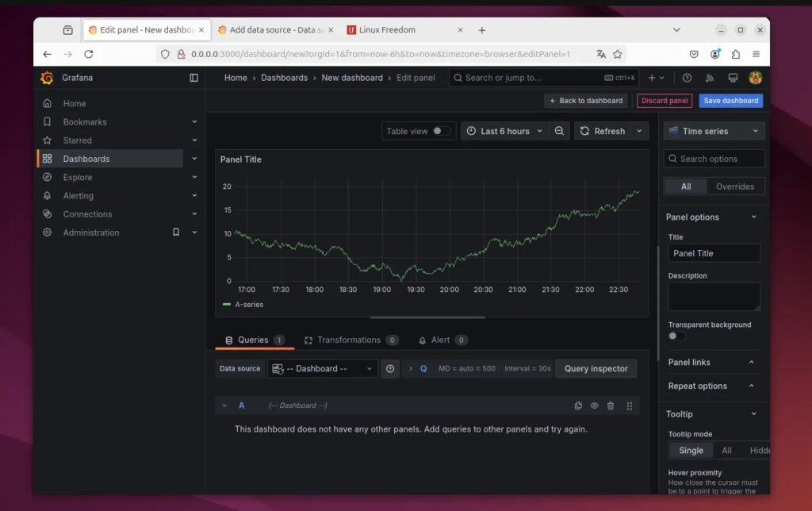Click the Panel Title text field

pyautogui.click(x=714, y=252)
